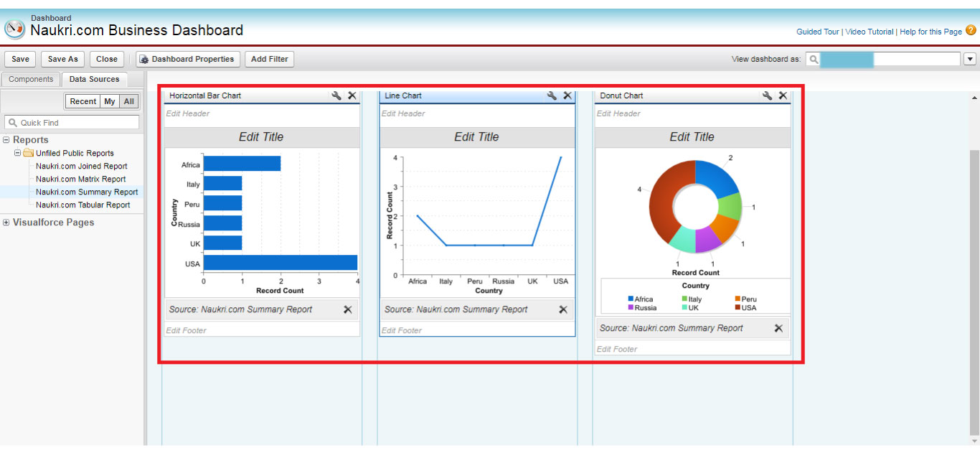Toggle the All reports filter
This screenshot has height=453, width=980.
[x=128, y=101]
